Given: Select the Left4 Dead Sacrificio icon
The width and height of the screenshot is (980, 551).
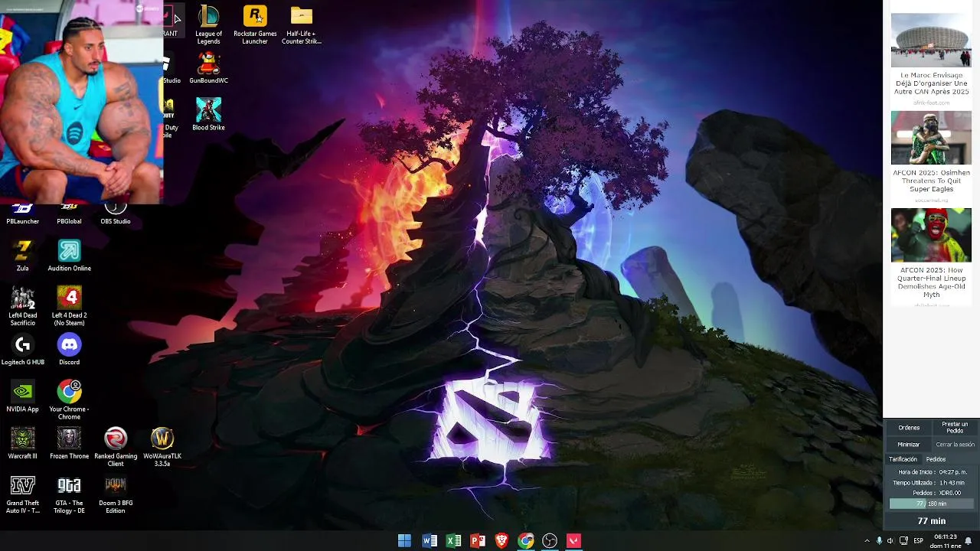Looking at the screenshot, I should tap(23, 306).
